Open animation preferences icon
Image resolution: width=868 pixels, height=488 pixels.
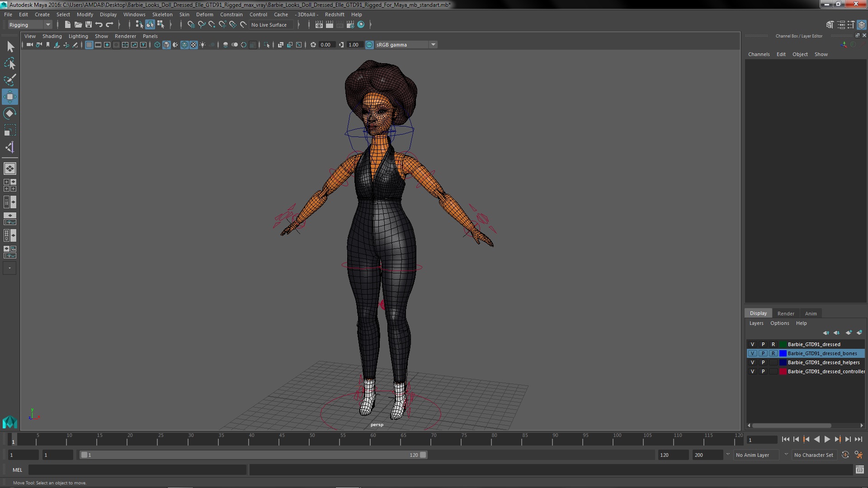tap(859, 455)
